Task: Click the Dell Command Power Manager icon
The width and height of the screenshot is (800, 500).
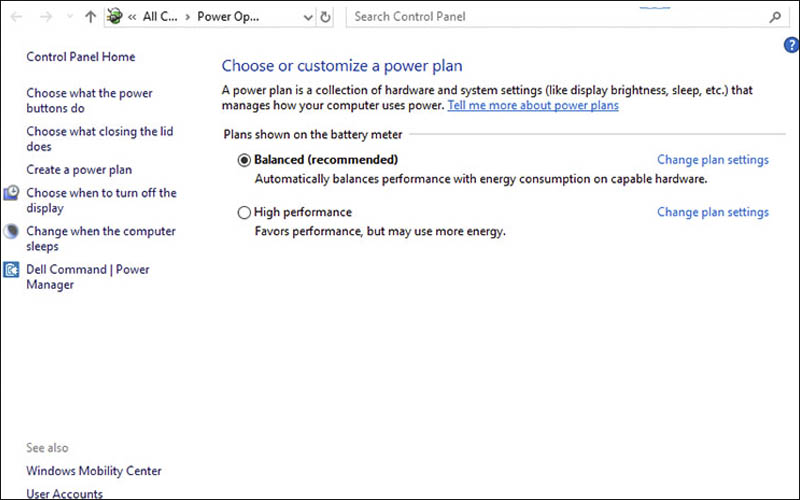Action: click(12, 270)
